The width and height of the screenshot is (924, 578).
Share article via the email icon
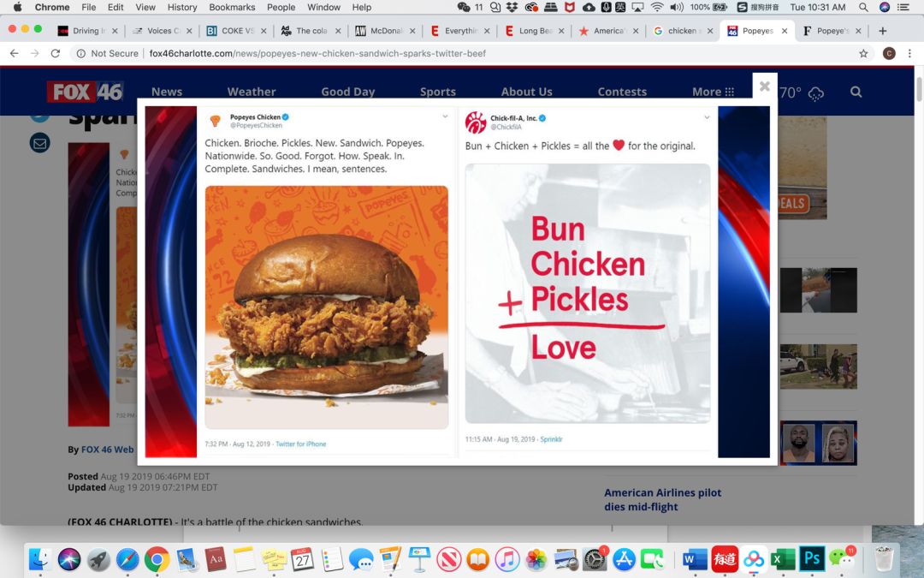pos(39,143)
